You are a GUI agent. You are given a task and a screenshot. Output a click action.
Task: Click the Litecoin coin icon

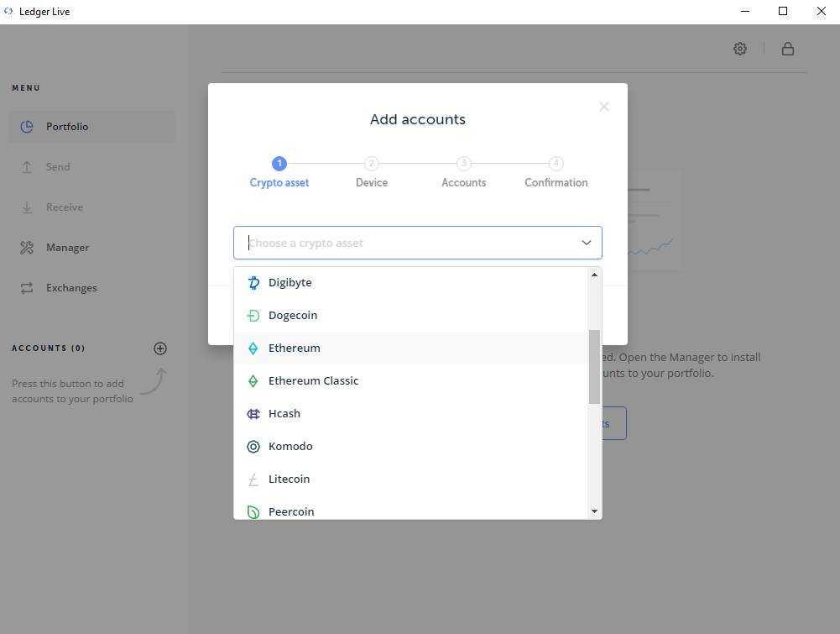tap(253, 479)
